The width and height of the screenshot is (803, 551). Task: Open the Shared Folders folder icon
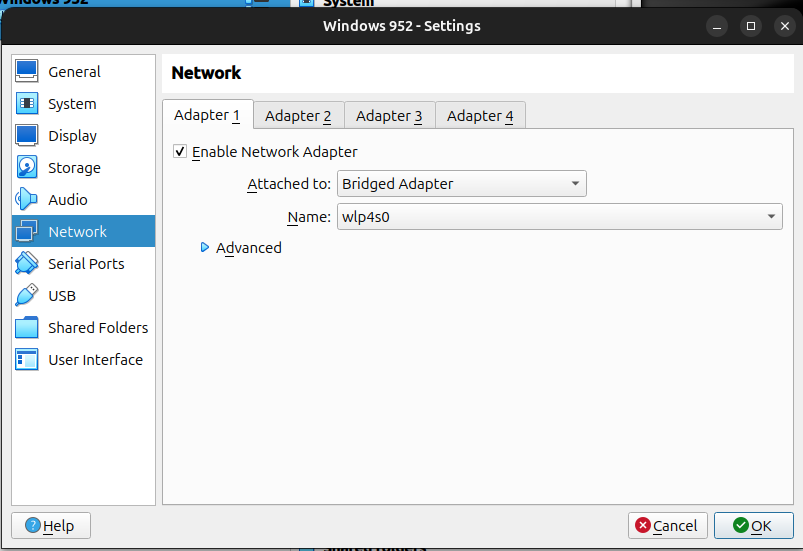coord(27,328)
